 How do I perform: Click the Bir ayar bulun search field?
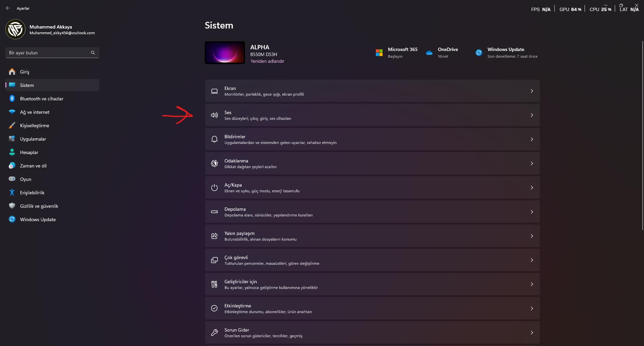coord(52,53)
